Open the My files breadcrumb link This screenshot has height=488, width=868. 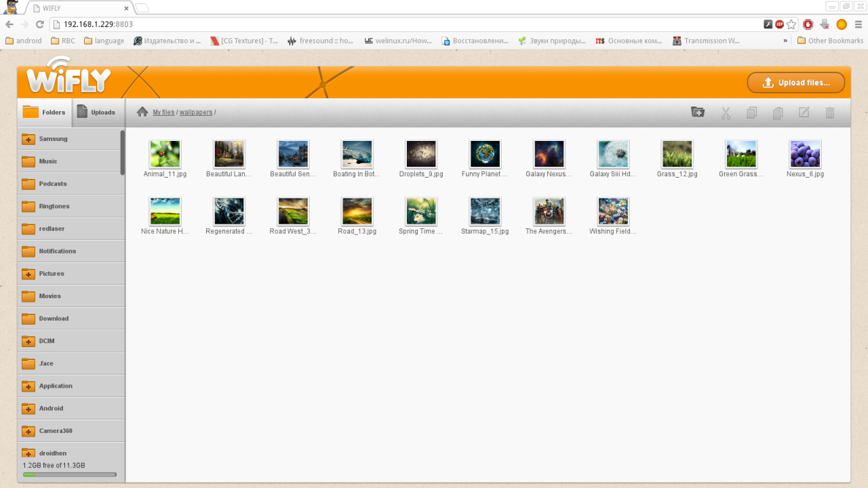coord(163,112)
